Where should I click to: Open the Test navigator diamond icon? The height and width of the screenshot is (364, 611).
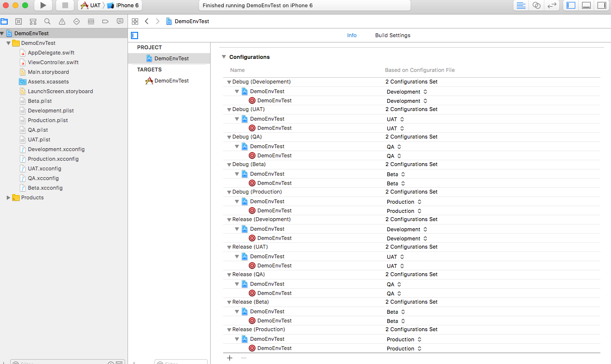[76, 21]
